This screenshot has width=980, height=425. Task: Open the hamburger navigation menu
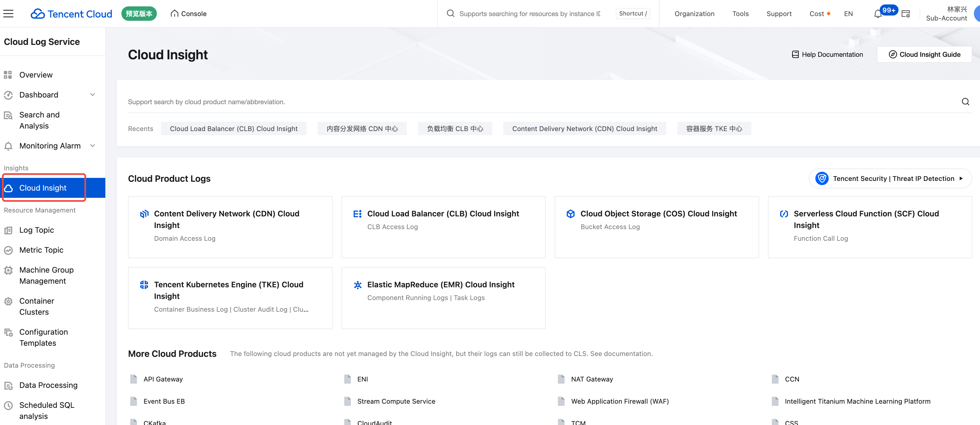(8, 14)
